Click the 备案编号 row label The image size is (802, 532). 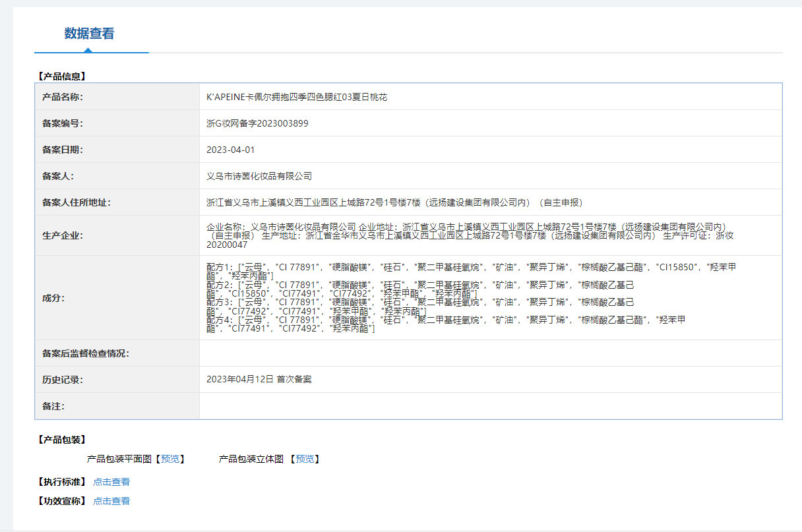[x=63, y=123]
